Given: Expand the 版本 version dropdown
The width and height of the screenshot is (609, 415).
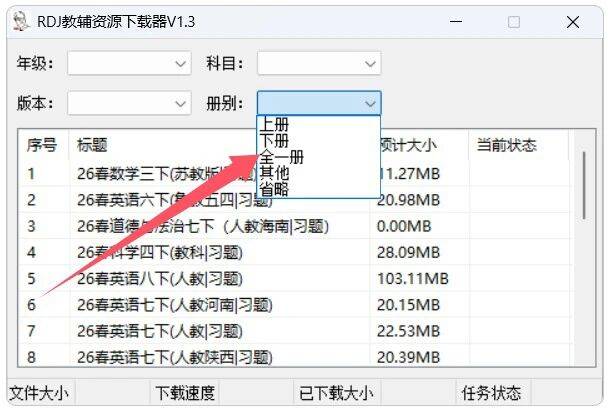Looking at the screenshot, I should click(x=180, y=103).
